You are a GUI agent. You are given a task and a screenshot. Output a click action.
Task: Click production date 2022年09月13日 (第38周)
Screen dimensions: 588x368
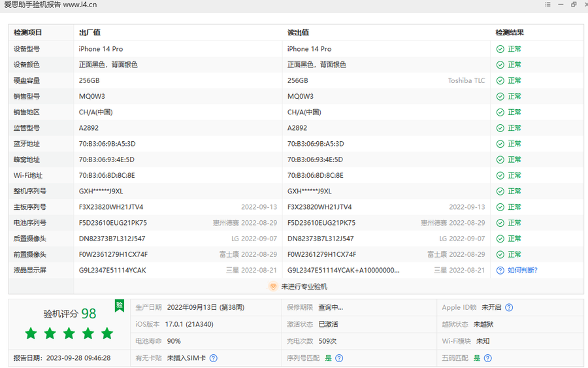pos(206,307)
